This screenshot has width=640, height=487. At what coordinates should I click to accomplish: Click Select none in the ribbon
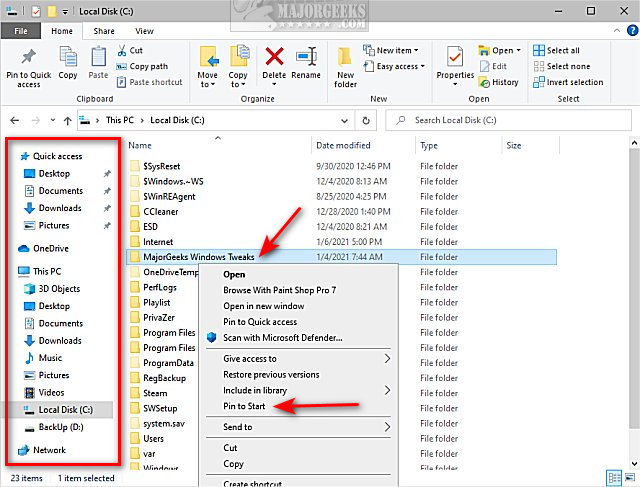(x=562, y=66)
